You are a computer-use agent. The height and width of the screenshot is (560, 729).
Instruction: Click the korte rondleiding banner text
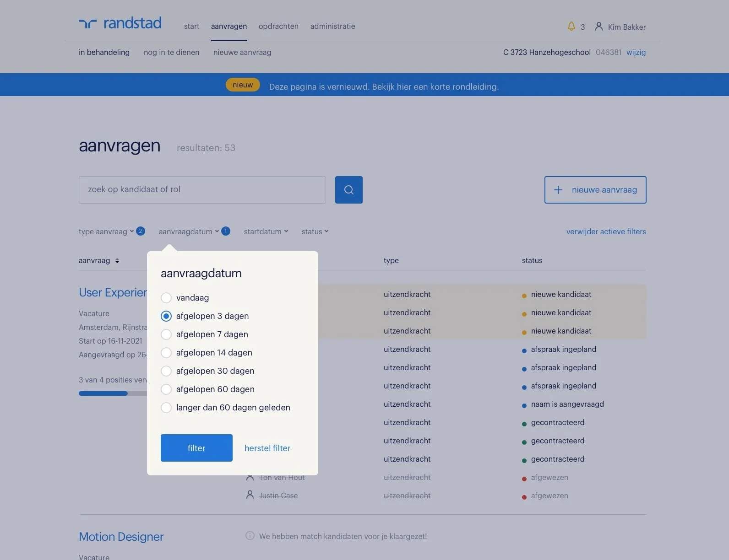pos(384,86)
